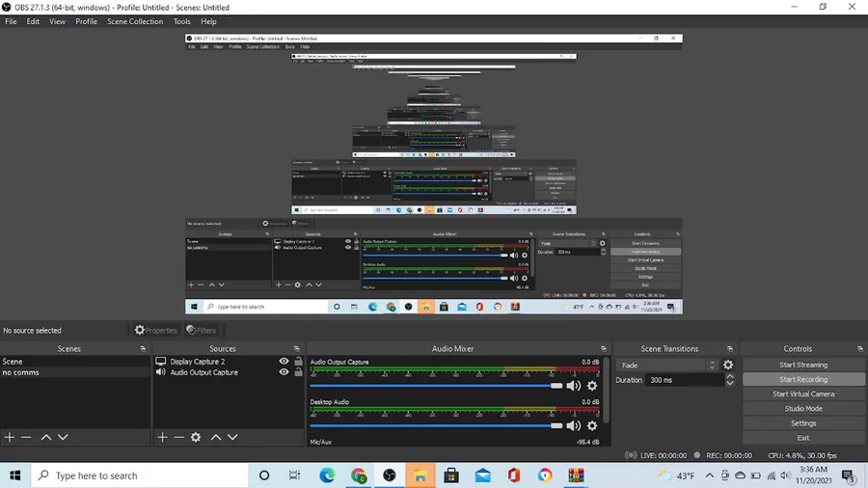Move source down in Sources panel
Viewport: 868px width, 488px height.
[x=232, y=437]
